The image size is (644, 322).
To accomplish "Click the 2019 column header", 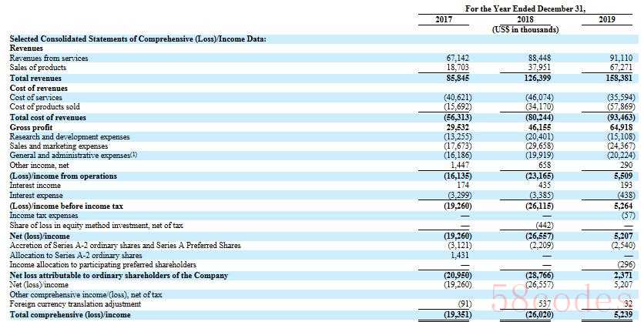I will point(607,19).
